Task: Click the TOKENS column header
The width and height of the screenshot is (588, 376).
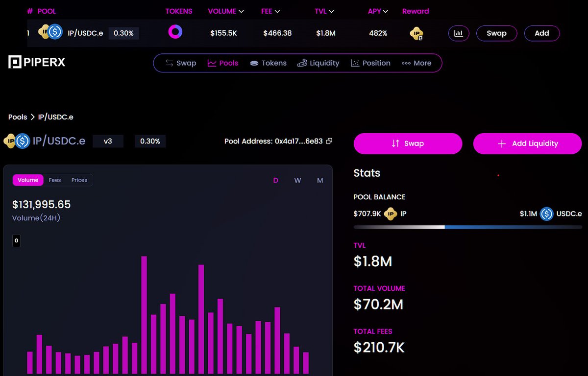Action: 179,11
